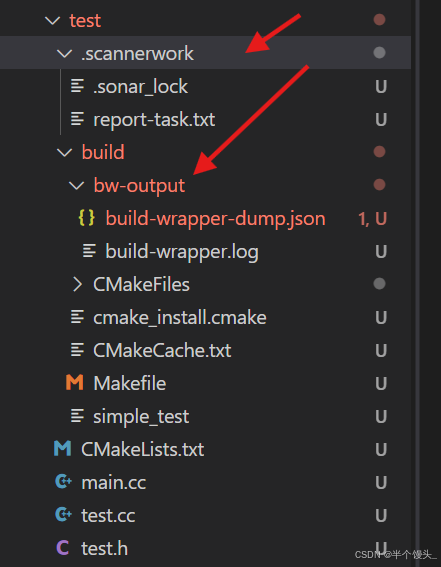Expand the CMakeFiles folder chevron

[77, 284]
